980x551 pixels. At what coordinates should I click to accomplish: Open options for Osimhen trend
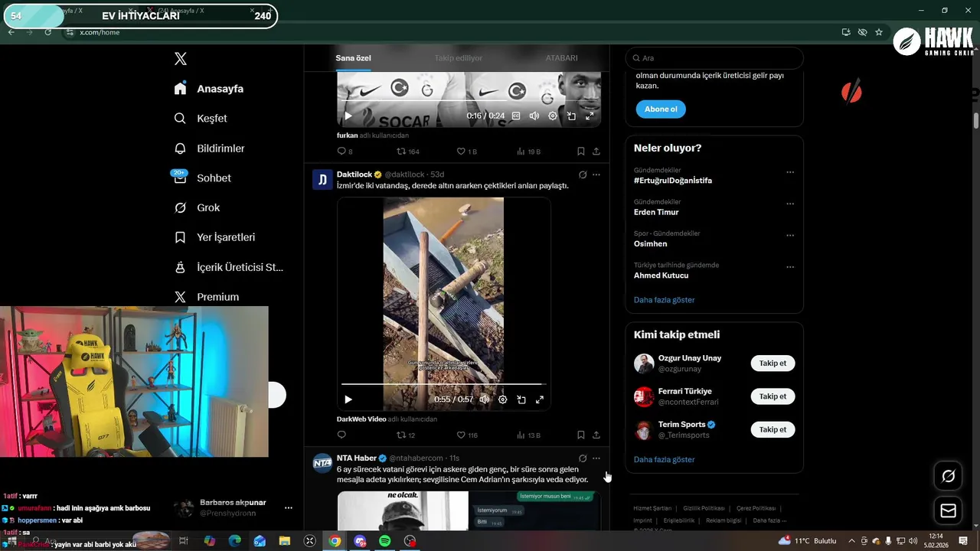tap(790, 236)
